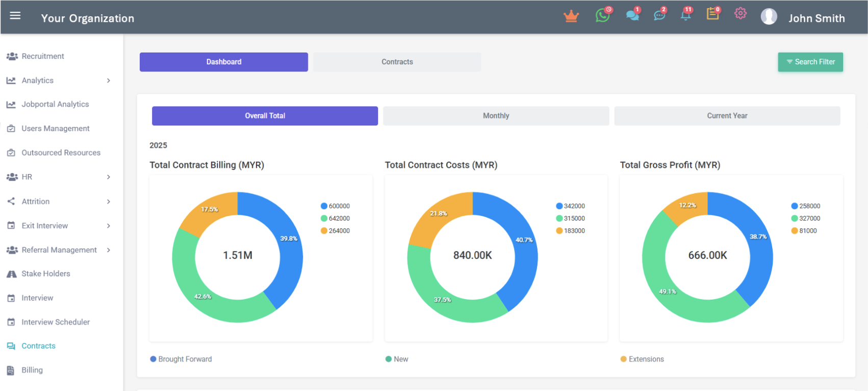Open WhatsApp notifications icon
The image size is (868, 391).
pyautogui.click(x=602, y=15)
